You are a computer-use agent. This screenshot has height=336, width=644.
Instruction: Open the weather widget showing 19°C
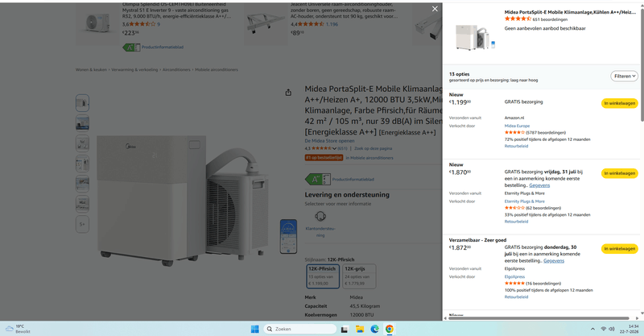[x=19, y=329]
